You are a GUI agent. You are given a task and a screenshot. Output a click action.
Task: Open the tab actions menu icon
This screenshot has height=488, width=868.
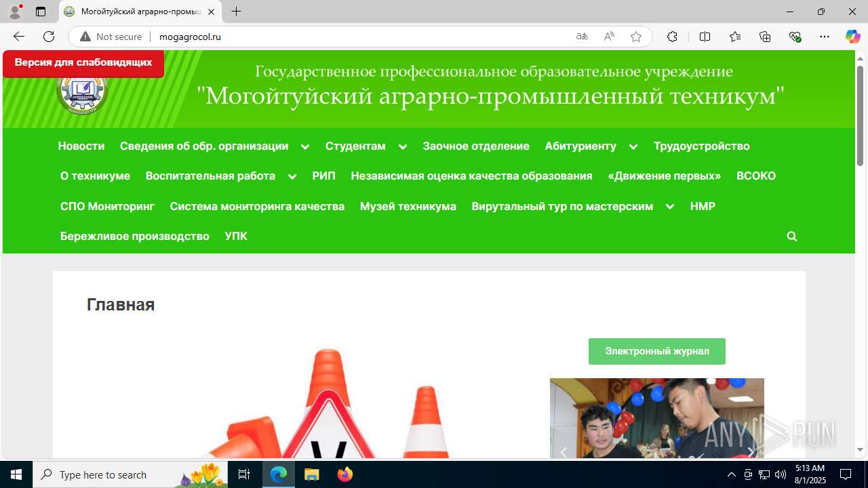pyautogui.click(x=41, y=12)
